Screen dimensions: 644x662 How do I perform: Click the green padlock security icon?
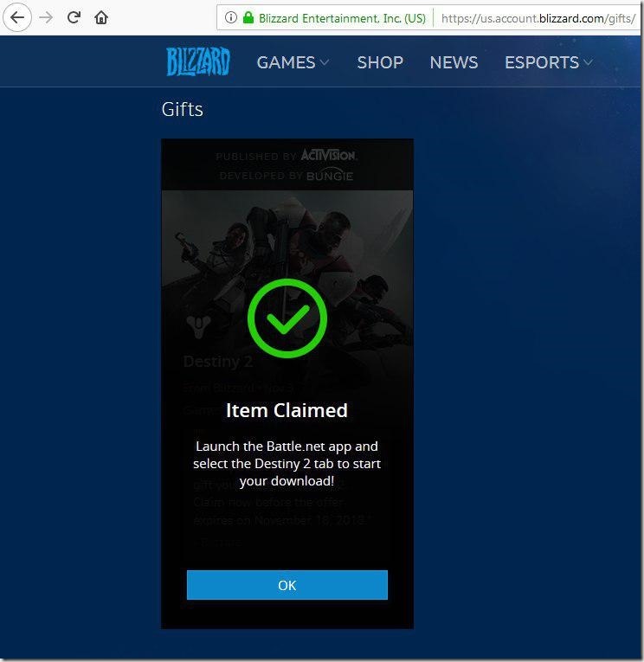pos(248,17)
